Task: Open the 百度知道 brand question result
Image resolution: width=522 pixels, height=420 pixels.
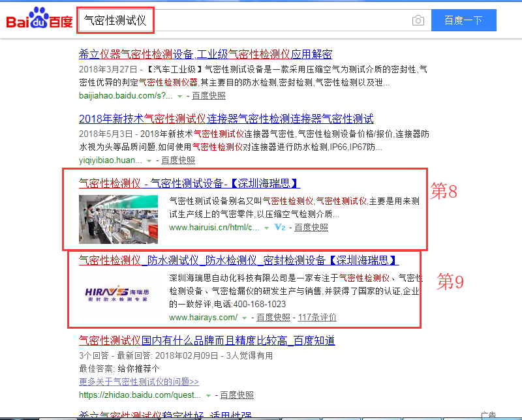Action: coord(207,340)
